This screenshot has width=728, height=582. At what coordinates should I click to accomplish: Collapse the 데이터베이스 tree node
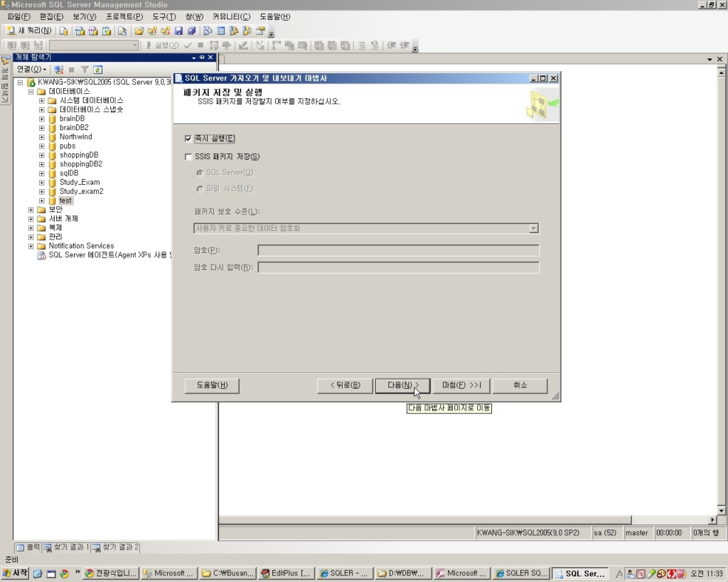pyautogui.click(x=31, y=92)
